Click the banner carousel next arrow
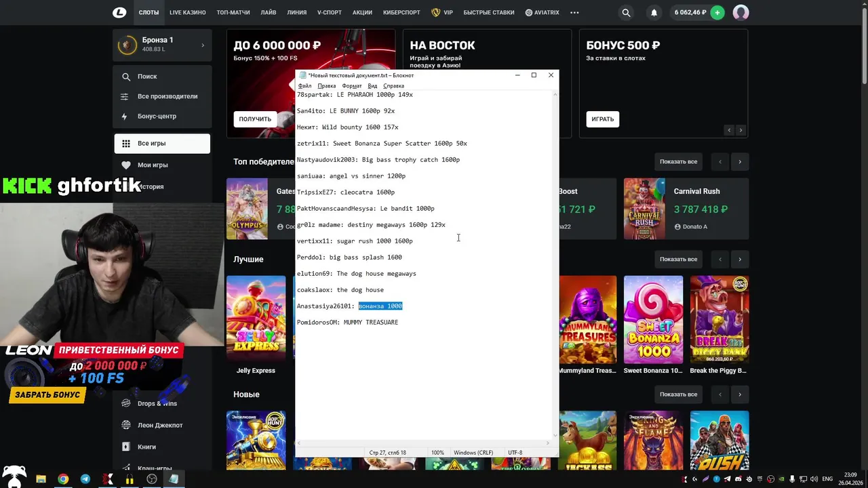The height and width of the screenshot is (488, 868). [741, 130]
